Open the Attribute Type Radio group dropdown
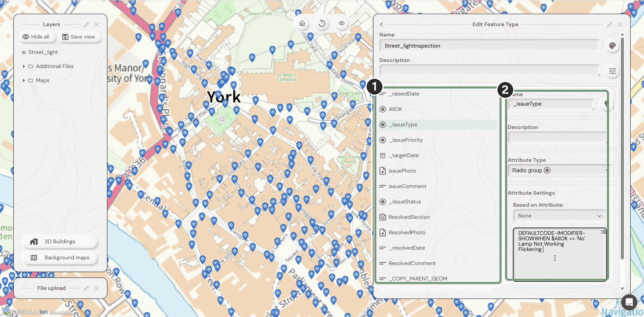The width and height of the screenshot is (644, 317). click(560, 171)
